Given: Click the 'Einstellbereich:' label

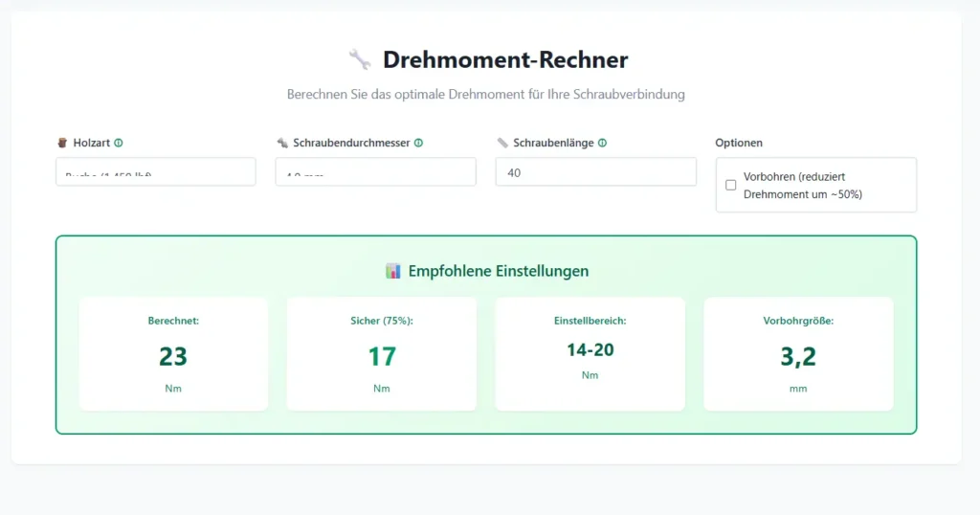Looking at the screenshot, I should [x=590, y=321].
